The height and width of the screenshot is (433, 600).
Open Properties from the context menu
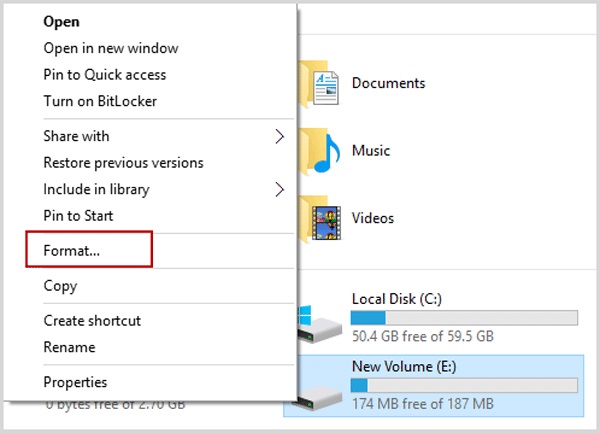(x=75, y=382)
